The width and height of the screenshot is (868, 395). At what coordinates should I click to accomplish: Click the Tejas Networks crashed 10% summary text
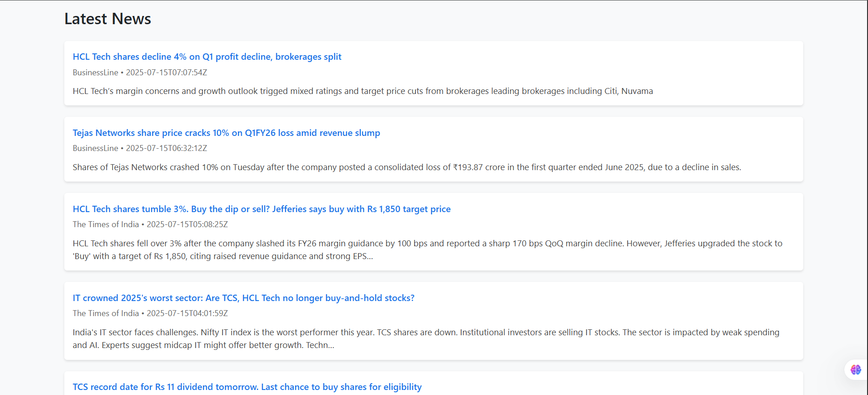coord(407,167)
